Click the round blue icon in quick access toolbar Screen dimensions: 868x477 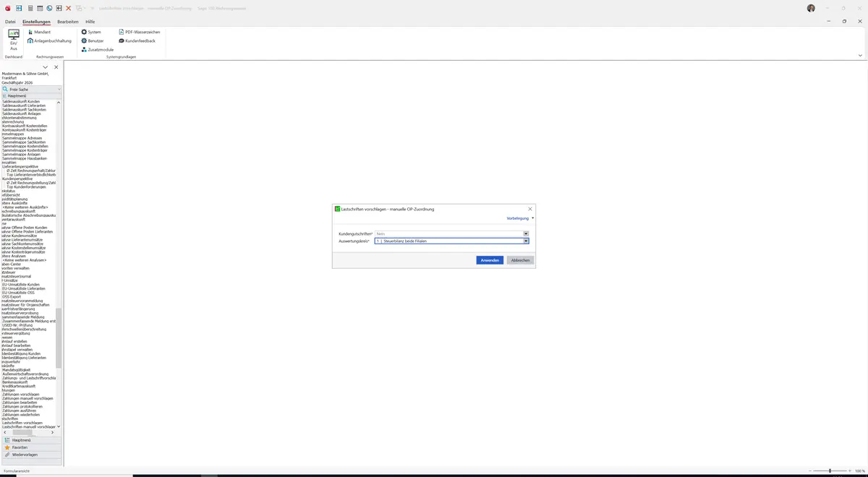pos(49,8)
